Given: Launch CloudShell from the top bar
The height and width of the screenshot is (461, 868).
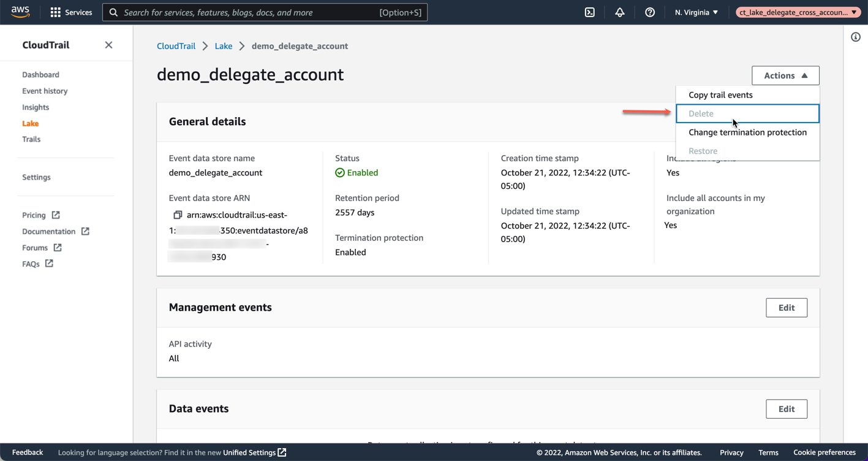Looking at the screenshot, I should tap(589, 12).
